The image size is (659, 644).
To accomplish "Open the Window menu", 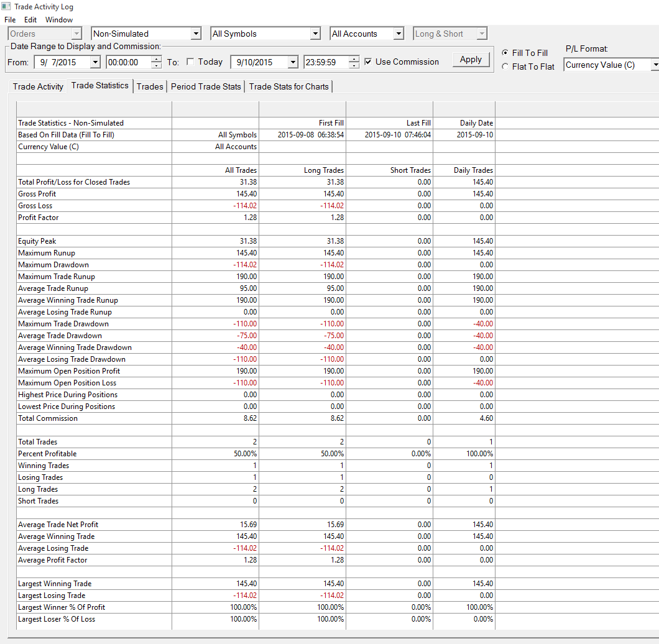I will point(59,20).
